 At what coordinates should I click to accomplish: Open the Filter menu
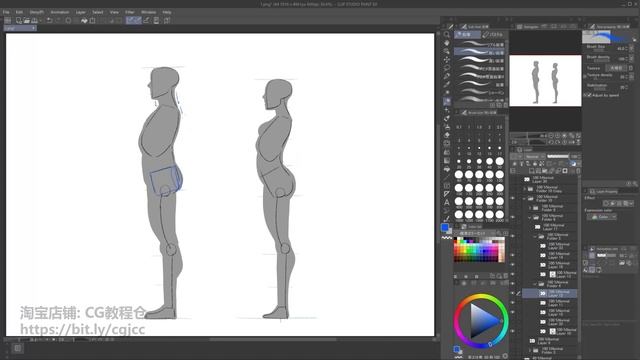pyautogui.click(x=130, y=12)
